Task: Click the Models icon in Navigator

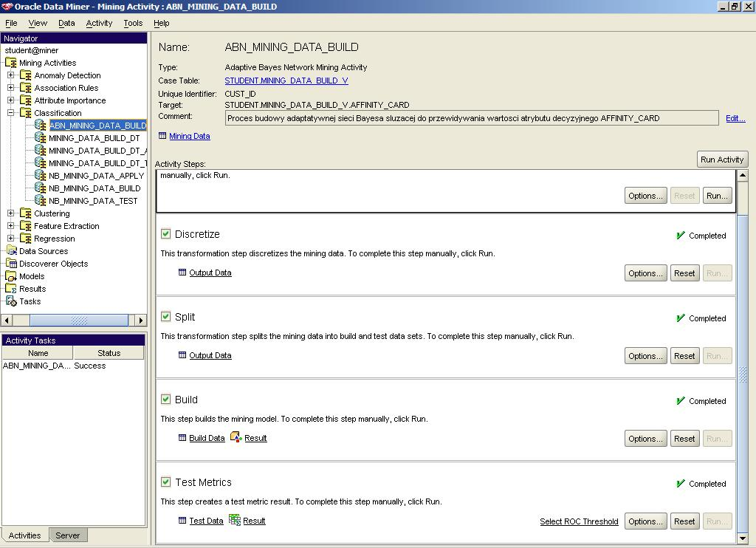Action: coord(11,276)
